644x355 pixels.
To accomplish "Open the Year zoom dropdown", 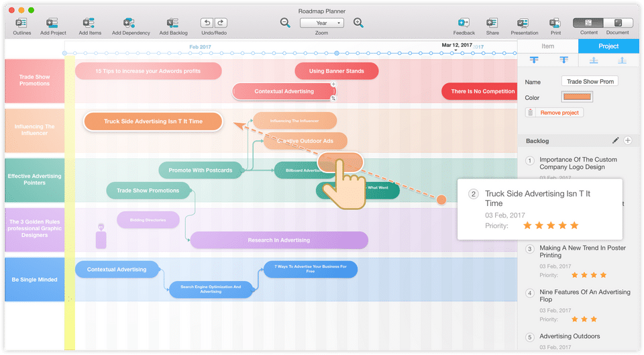I will (x=321, y=23).
